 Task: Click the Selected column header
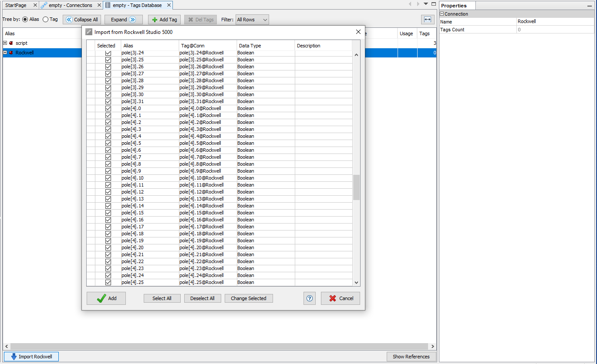(108, 46)
